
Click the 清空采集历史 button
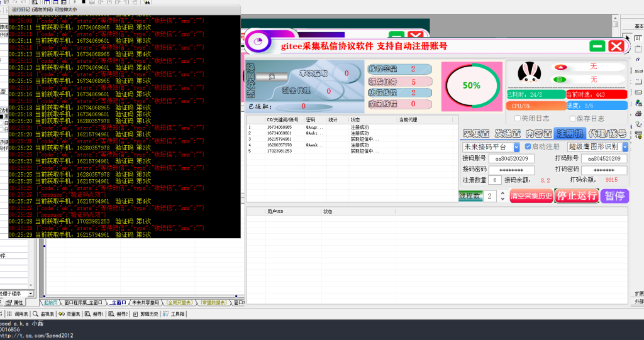pos(531,196)
